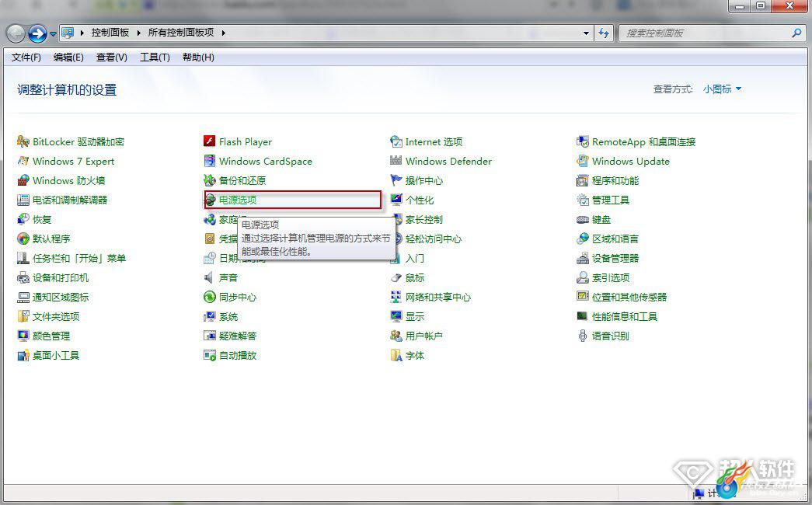This screenshot has width=812, height=505.
Task: Refresh the address bar view
Action: click(x=604, y=33)
